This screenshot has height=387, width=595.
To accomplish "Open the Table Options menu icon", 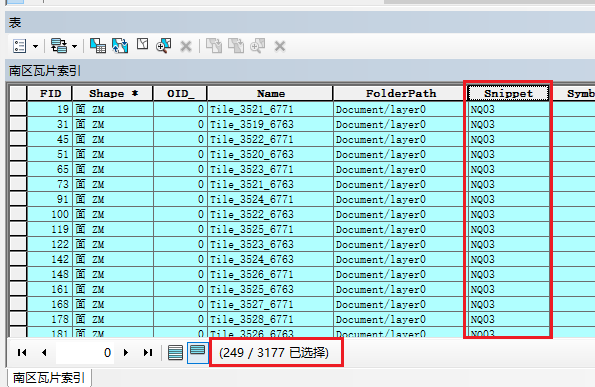I will [x=19, y=46].
